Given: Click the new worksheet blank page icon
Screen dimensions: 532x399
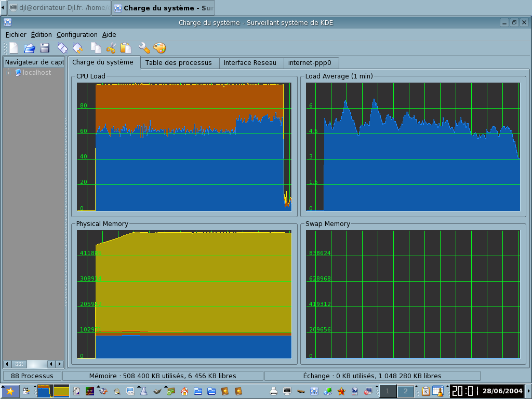Looking at the screenshot, I should (14, 48).
